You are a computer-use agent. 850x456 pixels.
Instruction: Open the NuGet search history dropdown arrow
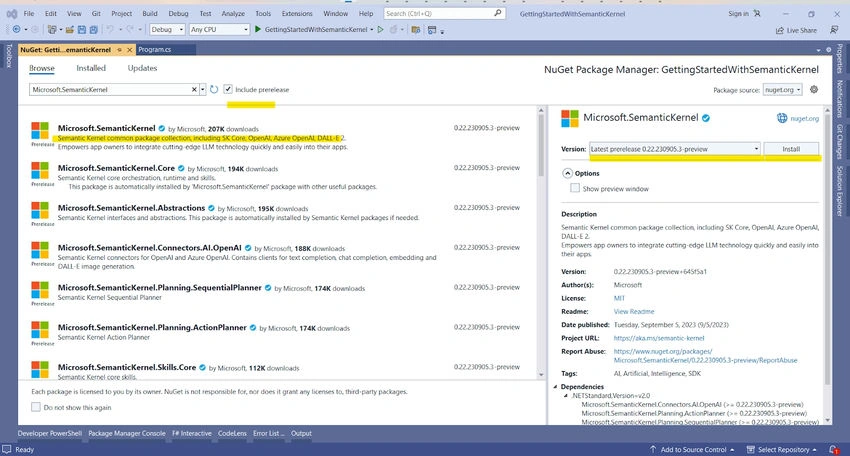pos(203,89)
